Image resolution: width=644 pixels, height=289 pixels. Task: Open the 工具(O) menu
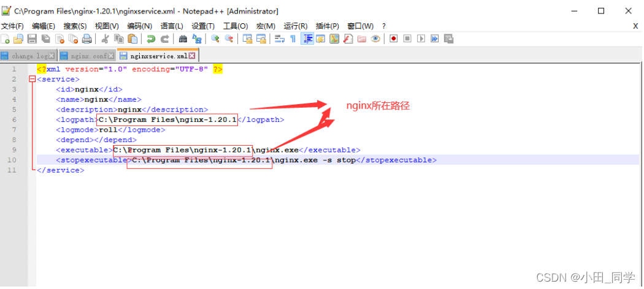pos(236,26)
